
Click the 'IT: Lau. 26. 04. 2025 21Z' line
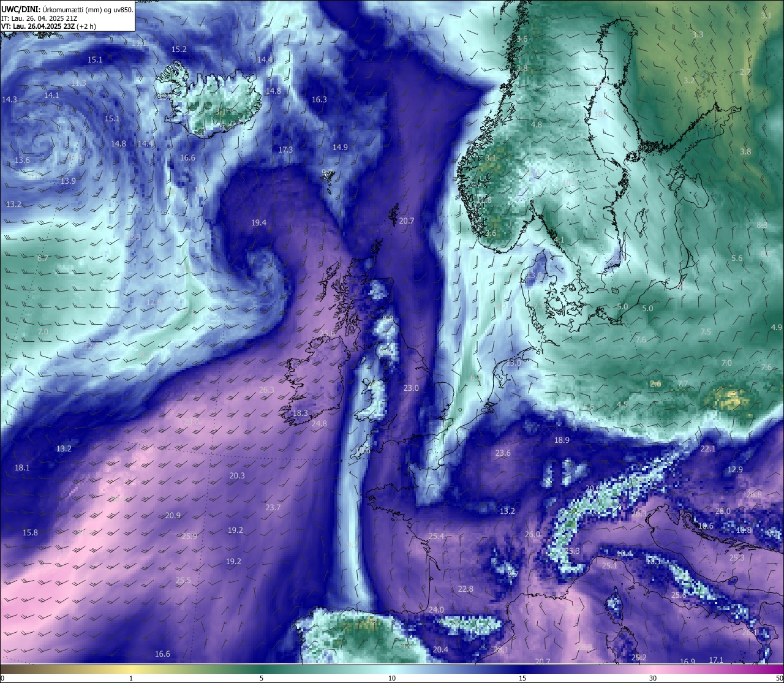click(39, 18)
